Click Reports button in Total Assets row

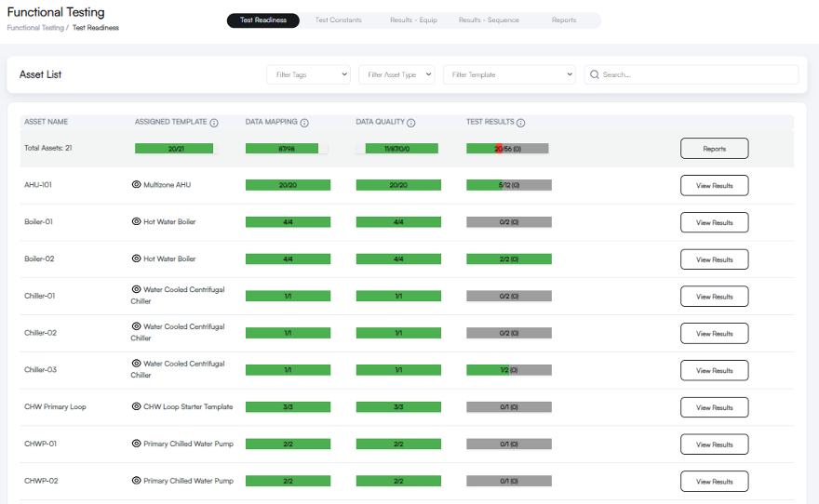[x=714, y=149]
